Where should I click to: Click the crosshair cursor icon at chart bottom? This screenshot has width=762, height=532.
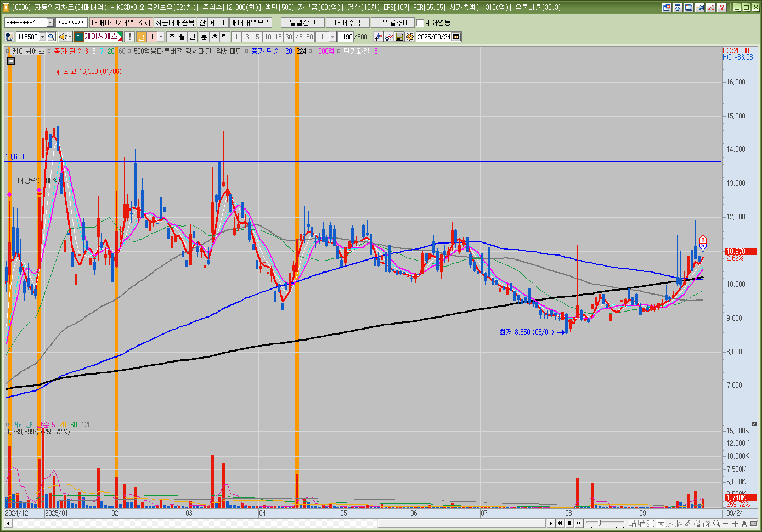[x=661, y=523]
